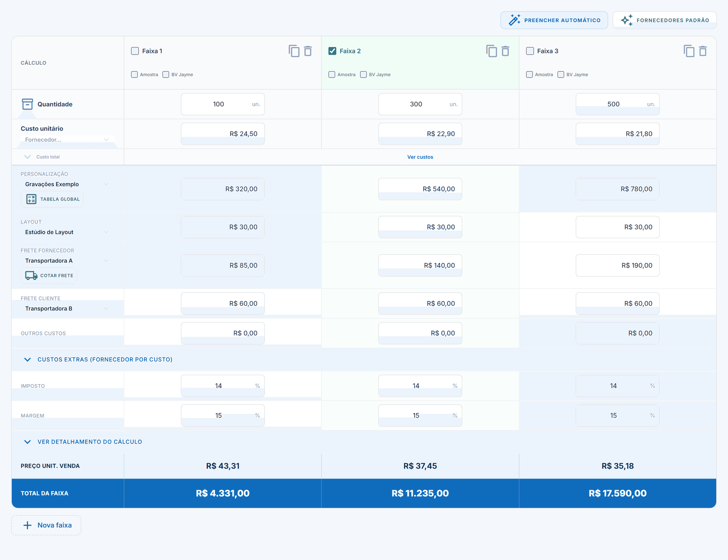Add a new range with Nova faixa
Viewport: 728px width, 560px height.
pyautogui.click(x=46, y=525)
